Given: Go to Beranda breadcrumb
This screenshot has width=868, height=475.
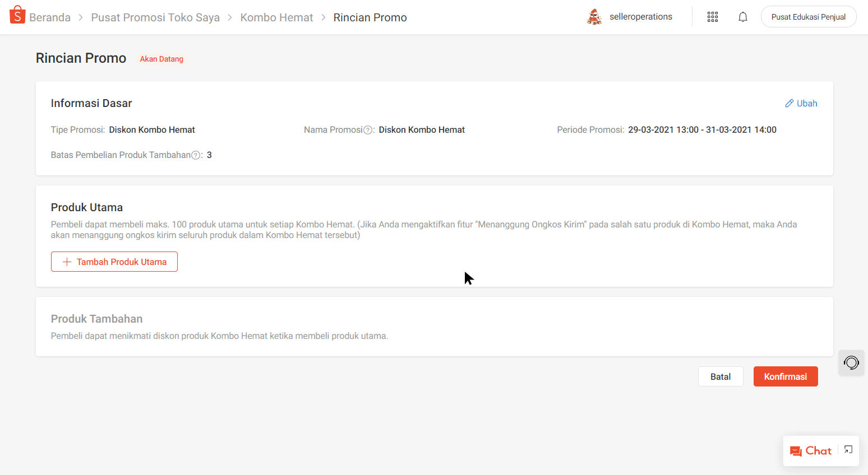Looking at the screenshot, I should 50,17.
